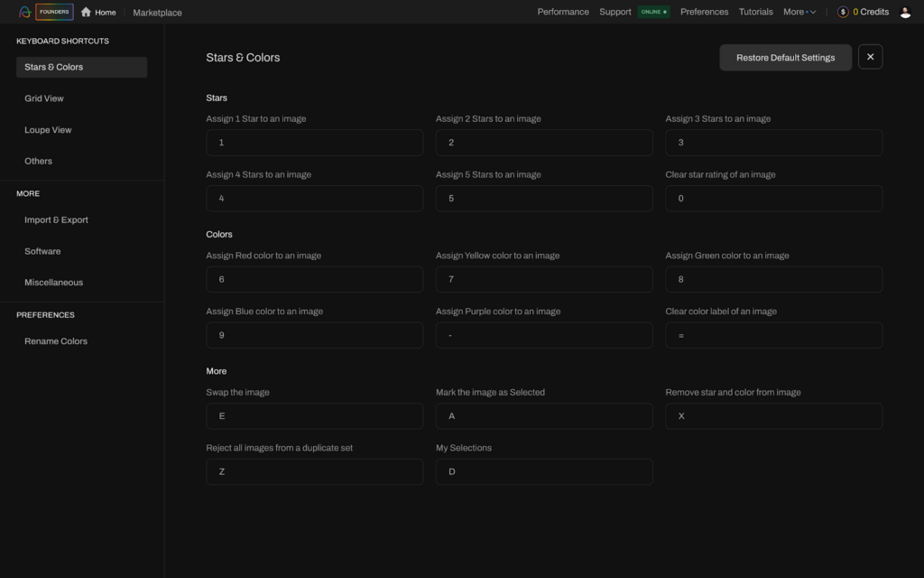
Task: Open the Loupe View shortcuts section
Action: [50, 129]
